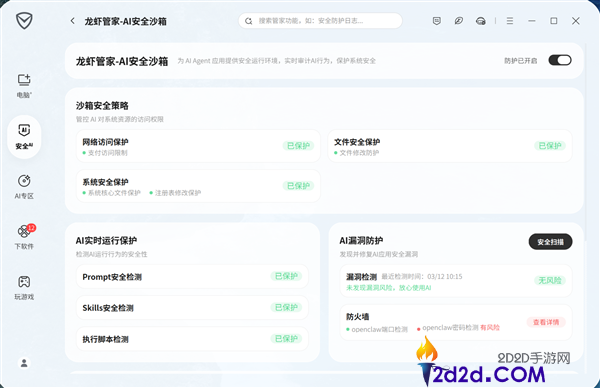Click the red 12 badge on 下软件
Image resolution: width=600 pixels, height=388 pixels.
pos(31,228)
